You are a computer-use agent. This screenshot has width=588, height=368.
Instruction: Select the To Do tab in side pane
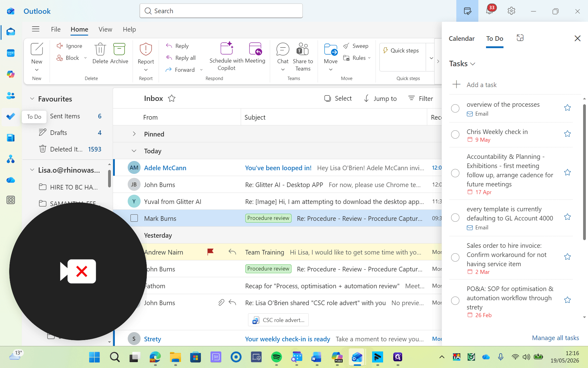(x=495, y=39)
